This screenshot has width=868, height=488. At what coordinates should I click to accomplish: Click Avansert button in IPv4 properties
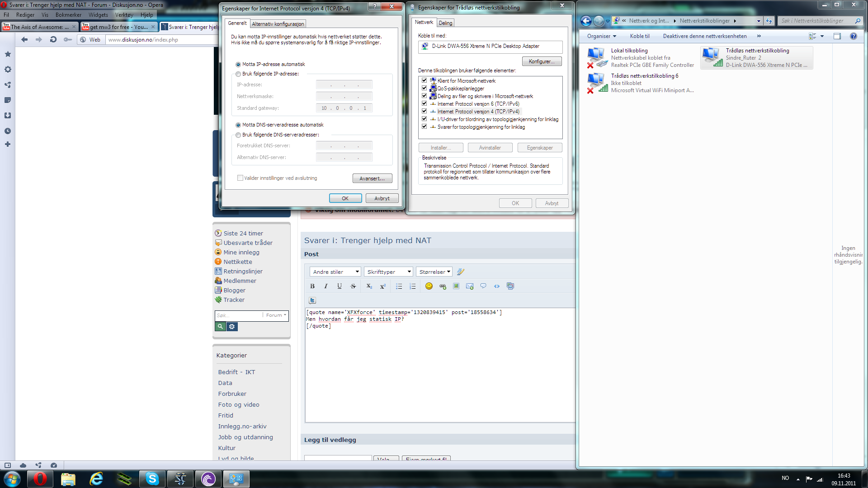372,178
